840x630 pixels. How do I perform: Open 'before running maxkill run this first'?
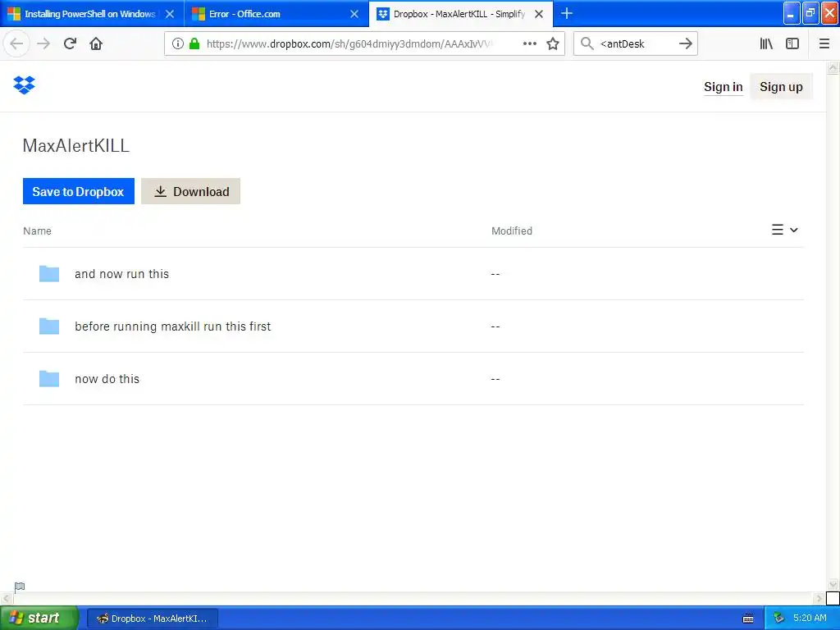point(172,326)
